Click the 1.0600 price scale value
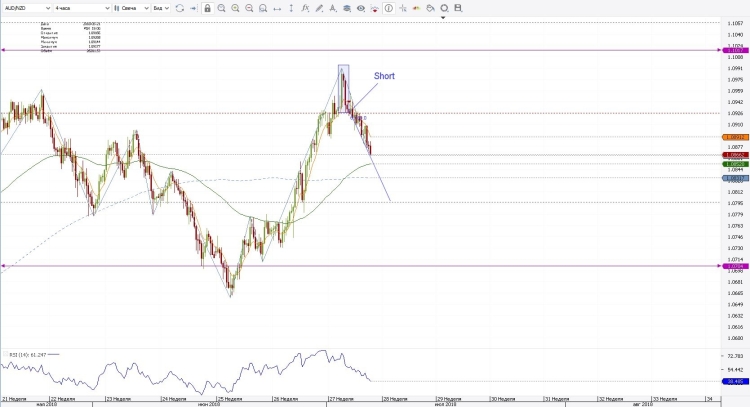The height and width of the screenshot is (407, 750). click(x=735, y=338)
